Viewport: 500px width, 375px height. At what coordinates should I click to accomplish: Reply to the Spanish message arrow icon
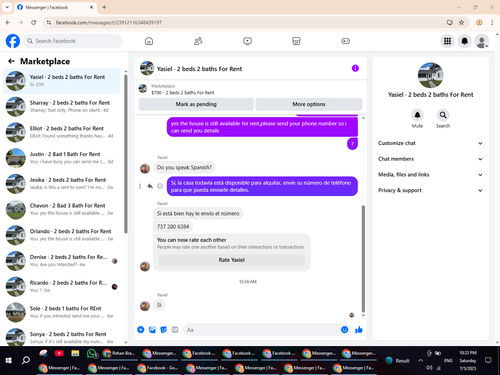click(x=150, y=186)
